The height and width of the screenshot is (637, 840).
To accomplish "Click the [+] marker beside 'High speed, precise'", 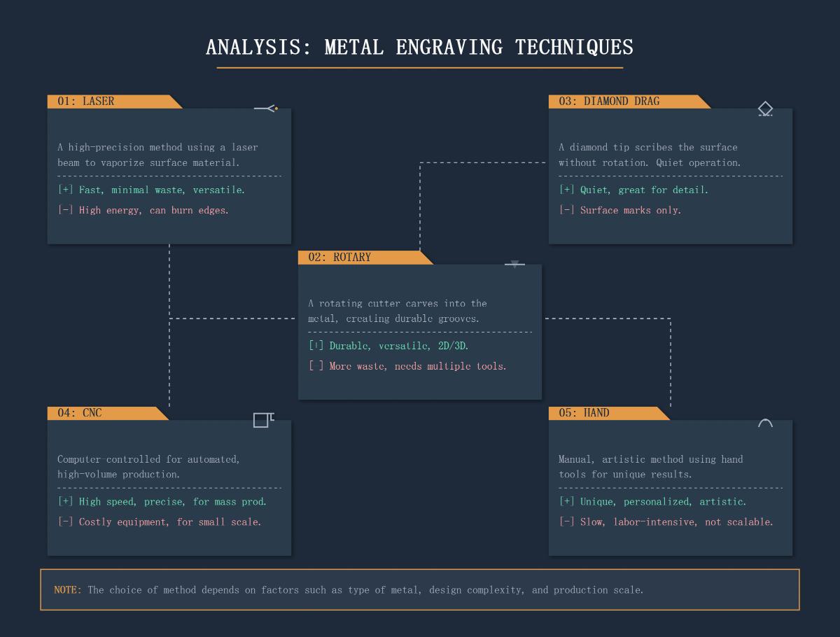I will click(x=65, y=501).
